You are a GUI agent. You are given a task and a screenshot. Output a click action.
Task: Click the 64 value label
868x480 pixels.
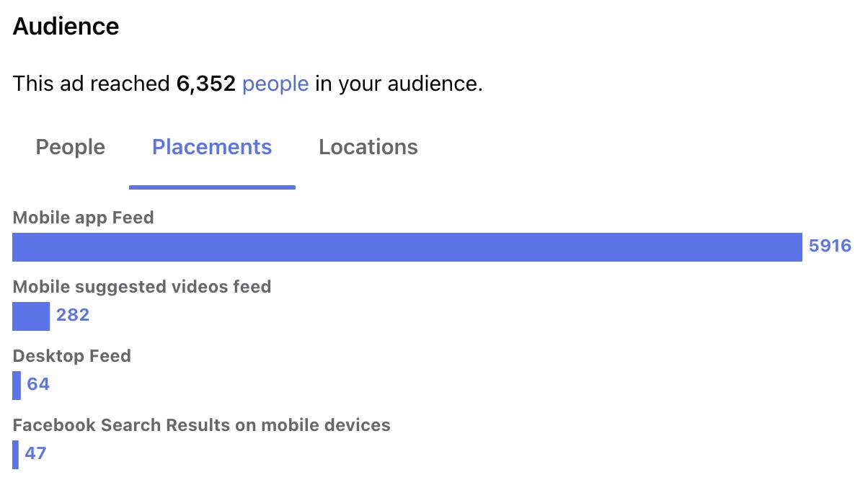38,385
